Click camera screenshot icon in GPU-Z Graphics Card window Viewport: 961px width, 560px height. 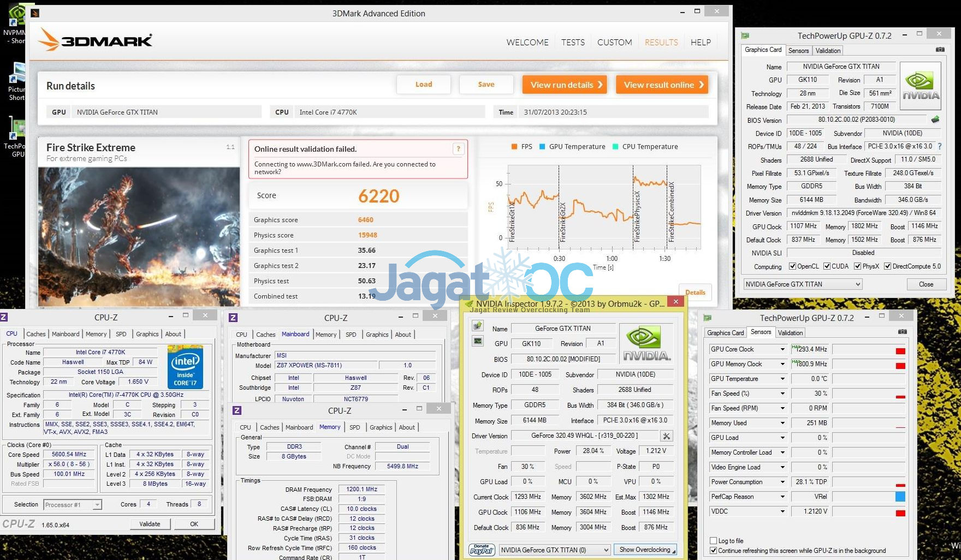[x=940, y=50]
